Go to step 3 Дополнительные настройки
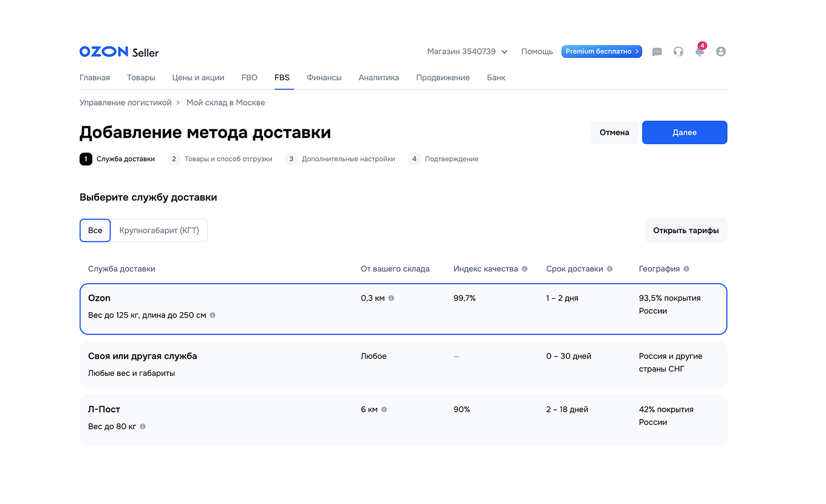Image resolution: width=826 pixels, height=504 pixels. 340,158
